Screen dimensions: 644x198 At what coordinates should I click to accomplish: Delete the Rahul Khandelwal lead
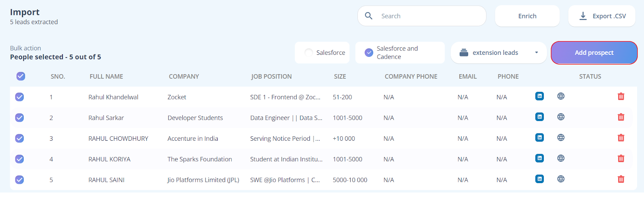click(621, 96)
